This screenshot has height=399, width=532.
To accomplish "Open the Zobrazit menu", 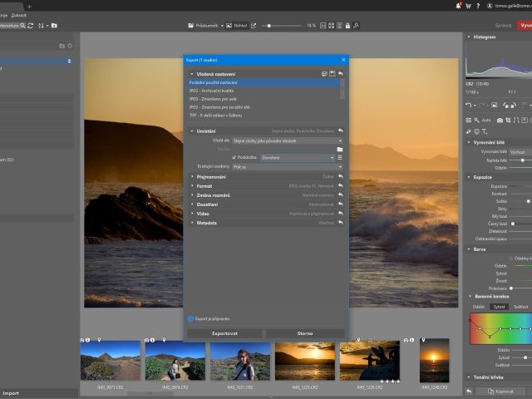I will pos(18,15).
